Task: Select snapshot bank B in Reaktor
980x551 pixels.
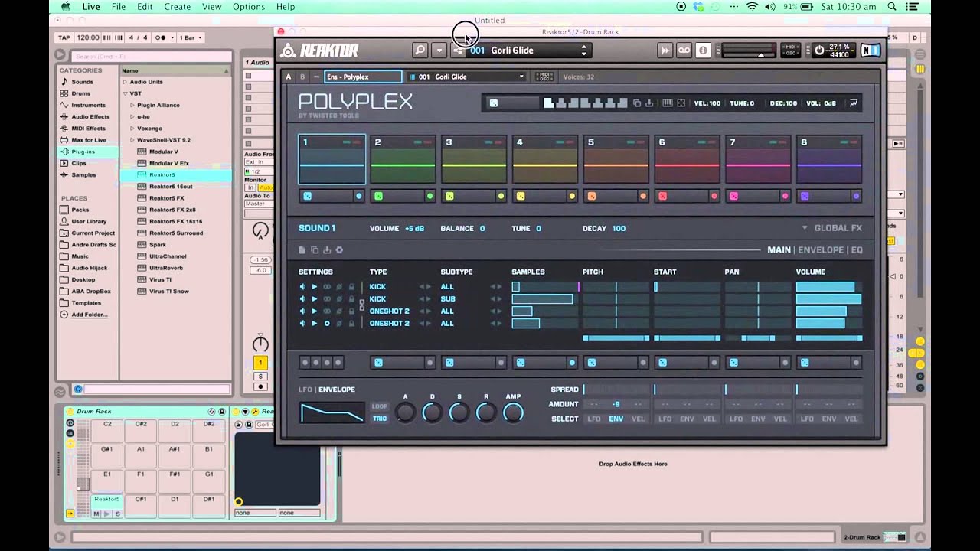Action: [x=302, y=77]
